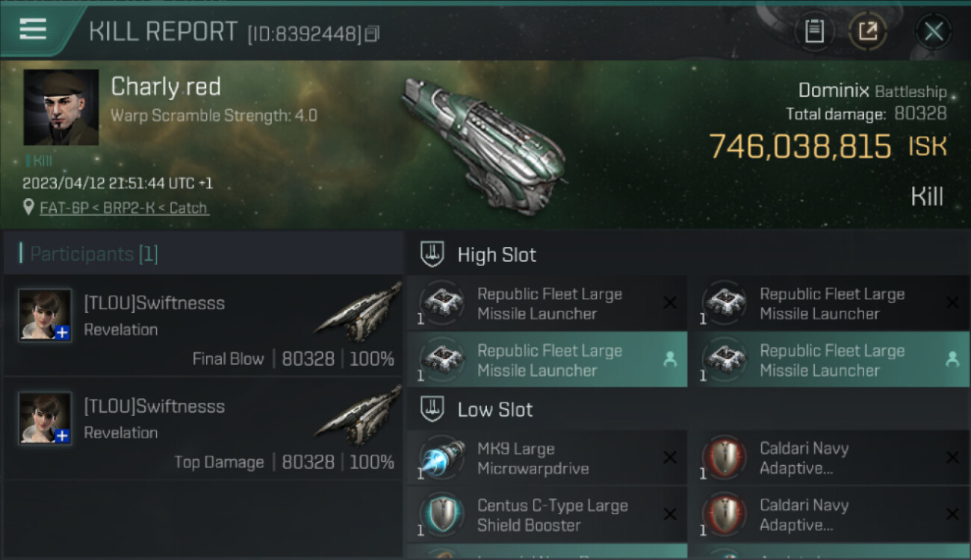The width and height of the screenshot is (971, 560).
Task: Select the Participants tab header
Action: [x=93, y=254]
